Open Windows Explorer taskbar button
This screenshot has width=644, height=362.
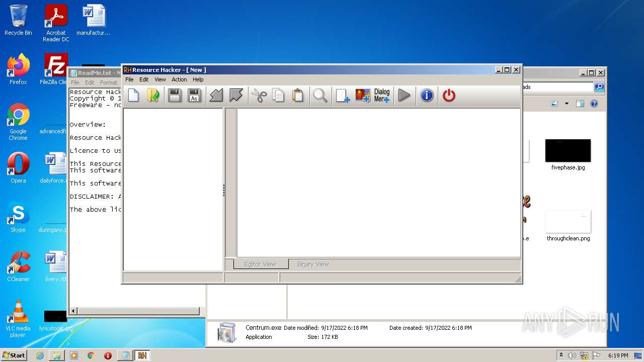(x=57, y=355)
